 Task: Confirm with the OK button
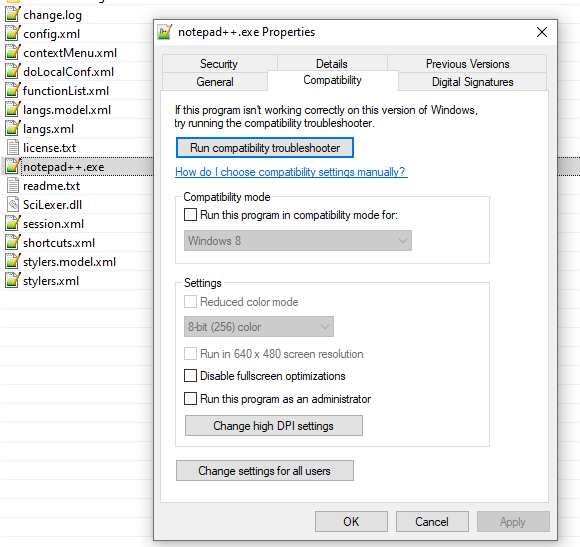coord(351,521)
